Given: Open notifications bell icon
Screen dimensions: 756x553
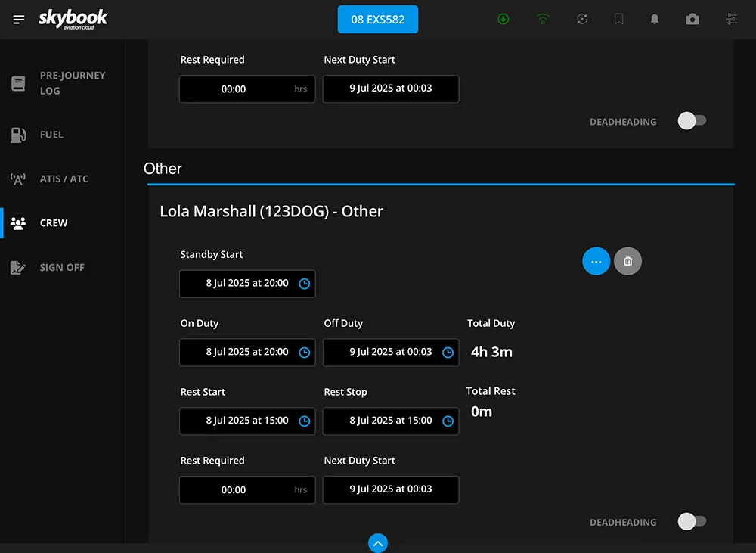Looking at the screenshot, I should 654,19.
